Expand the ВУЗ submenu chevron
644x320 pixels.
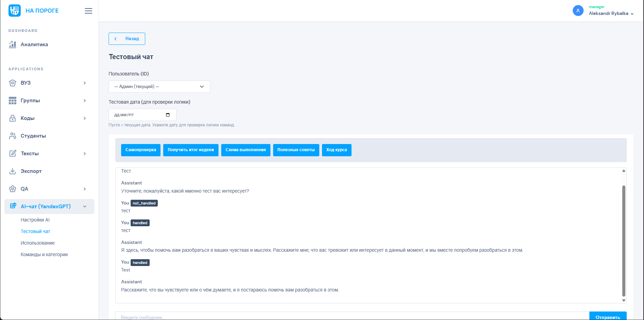tap(85, 83)
